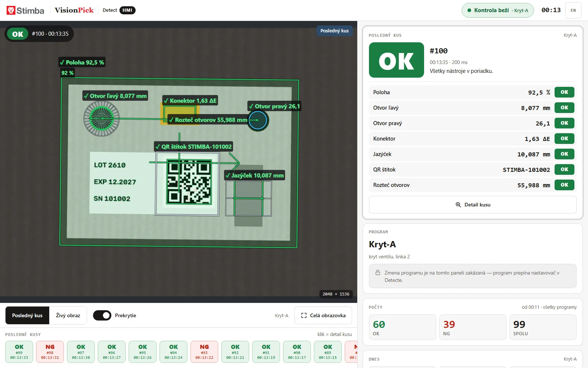The width and height of the screenshot is (588, 368).
Task: Open recent piece #93 NG card
Action: [x=204, y=352]
